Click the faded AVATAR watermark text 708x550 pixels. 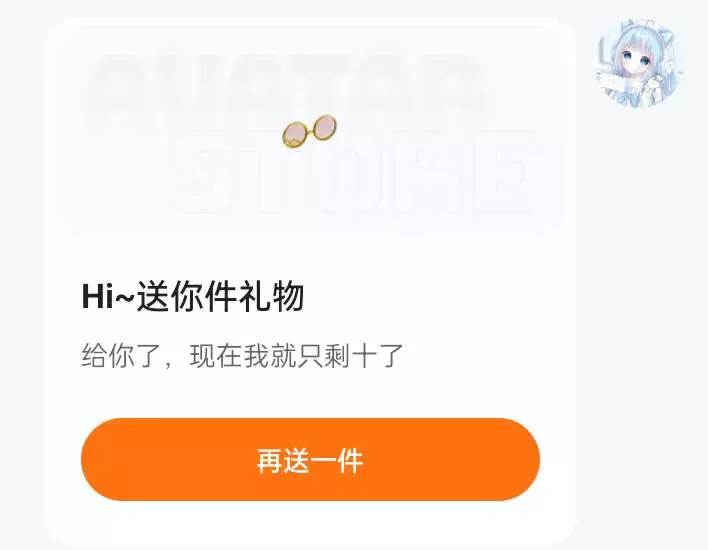289,90
